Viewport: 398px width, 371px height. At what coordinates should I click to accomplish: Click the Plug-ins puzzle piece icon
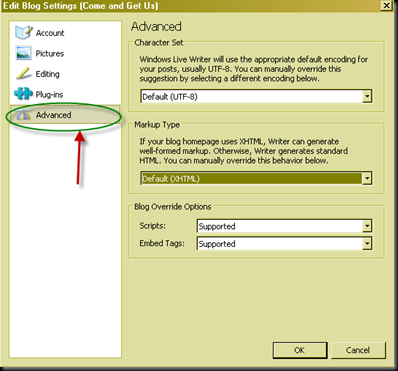(23, 94)
